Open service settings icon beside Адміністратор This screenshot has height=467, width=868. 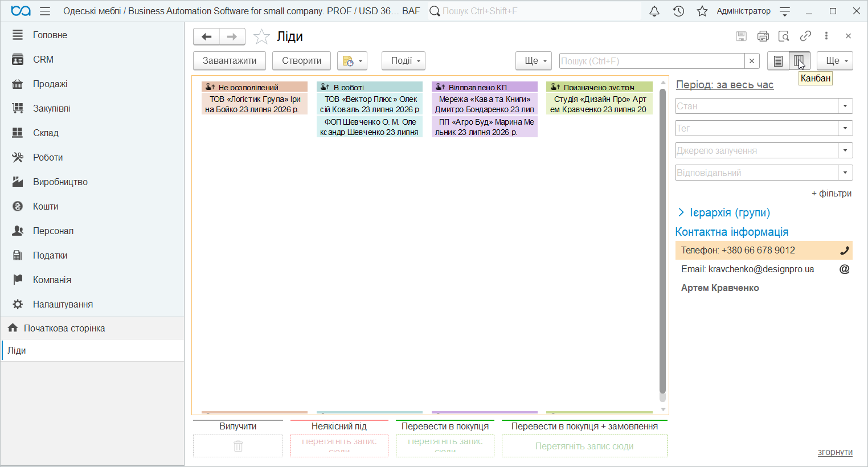tap(785, 11)
